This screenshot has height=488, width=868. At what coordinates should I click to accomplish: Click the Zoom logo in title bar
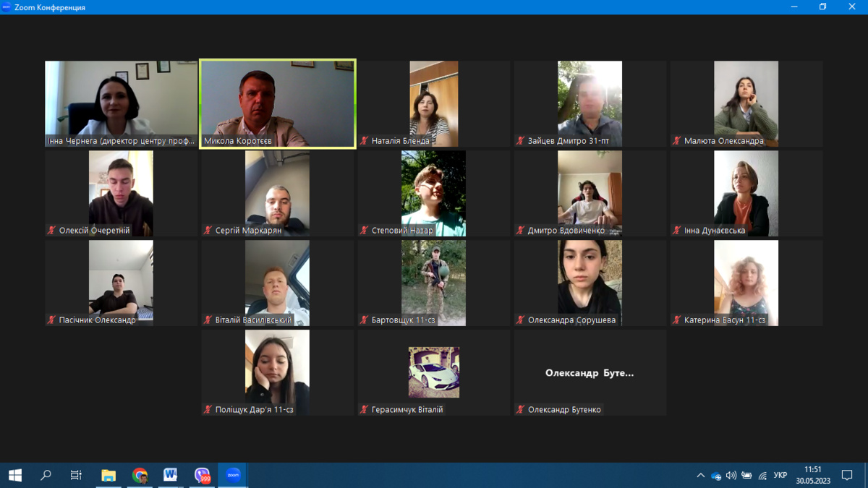click(7, 7)
